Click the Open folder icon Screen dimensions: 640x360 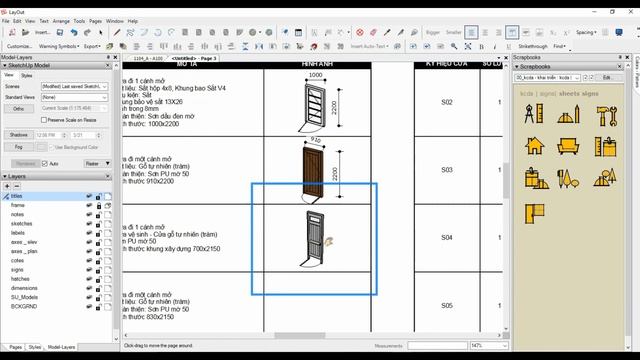pyautogui.click(x=25, y=32)
